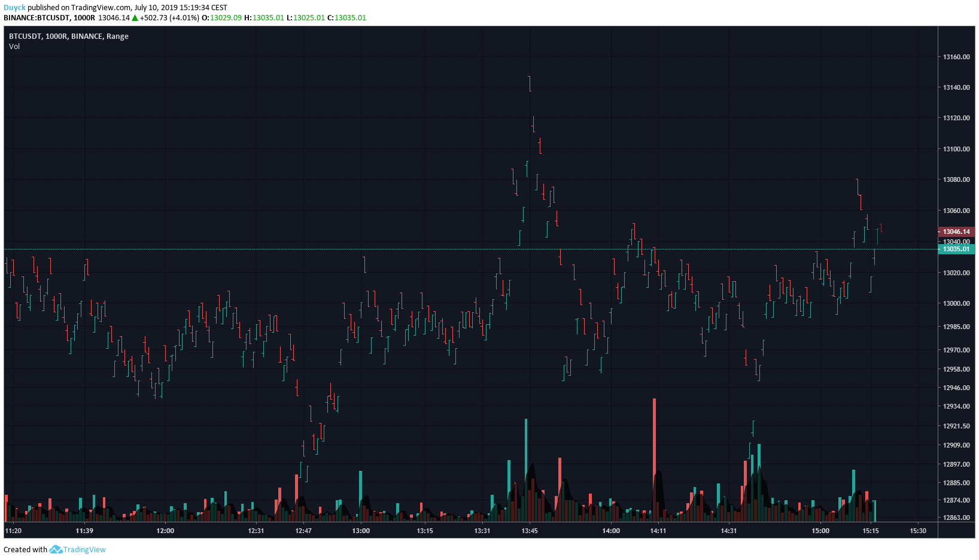
Task: Click the 13000.00 price axis label
Action: click(956, 303)
